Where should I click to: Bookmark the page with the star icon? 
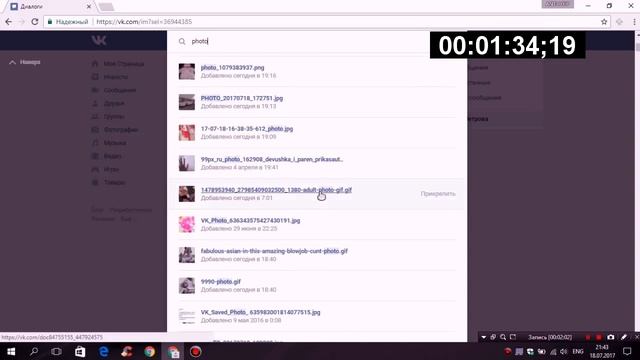point(604,22)
